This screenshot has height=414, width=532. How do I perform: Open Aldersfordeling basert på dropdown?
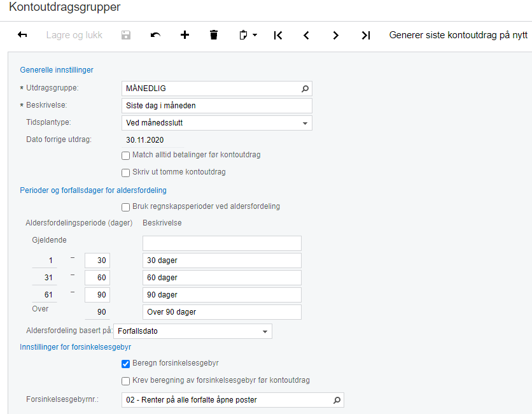pyautogui.click(x=265, y=331)
